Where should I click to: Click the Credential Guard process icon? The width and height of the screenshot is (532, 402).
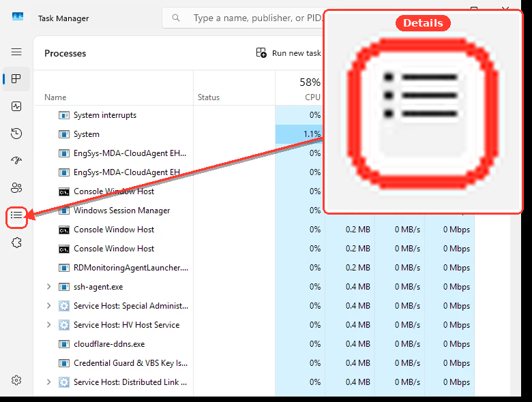64,363
